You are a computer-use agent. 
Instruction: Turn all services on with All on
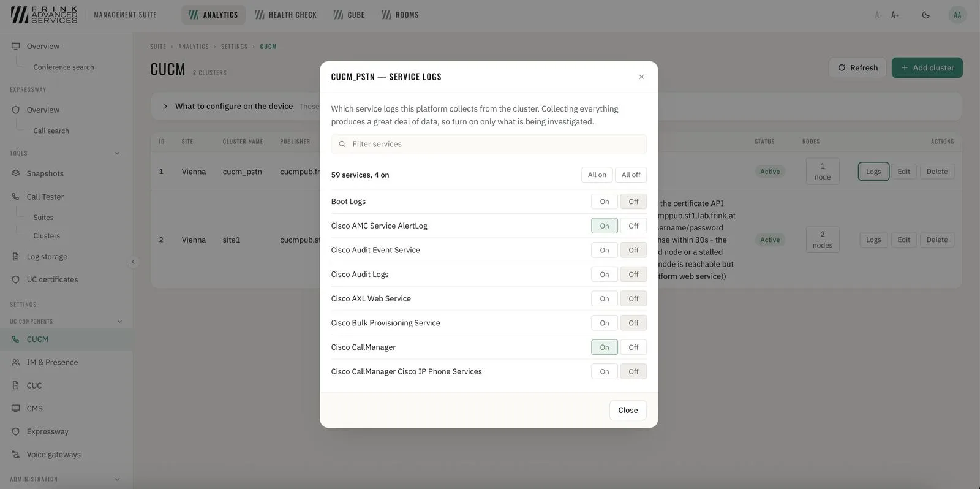click(597, 175)
